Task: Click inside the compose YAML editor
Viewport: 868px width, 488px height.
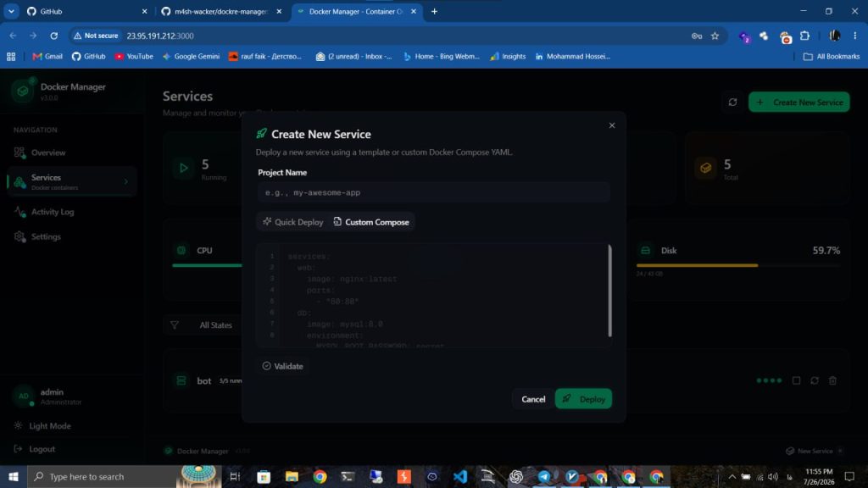Action: click(x=431, y=296)
